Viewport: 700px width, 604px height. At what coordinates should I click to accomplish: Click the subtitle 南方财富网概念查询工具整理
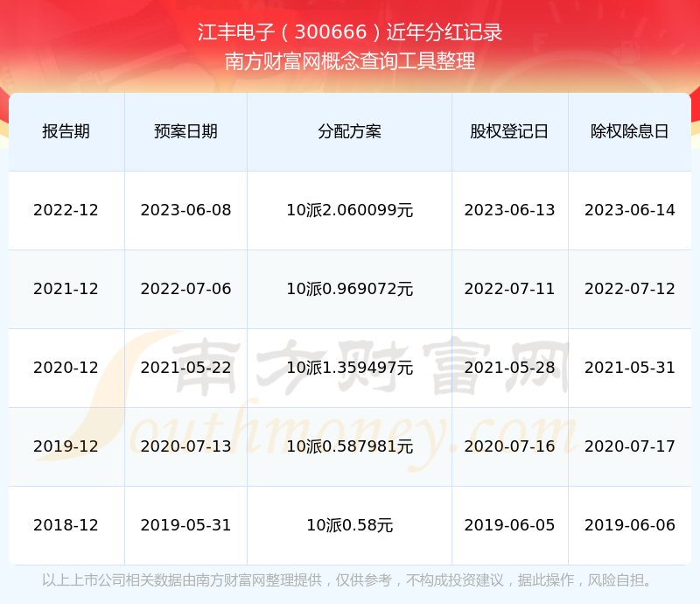349,61
